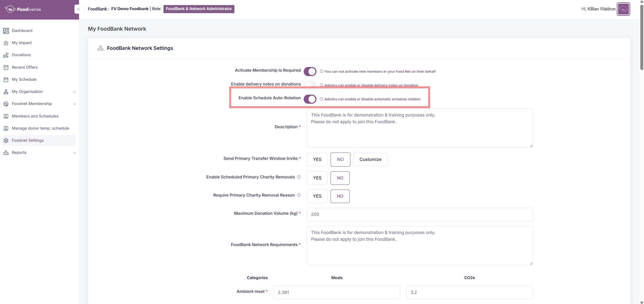Expand the Foodnet Membership submenu
Screen dimensions: 644x304
(x=75, y=104)
